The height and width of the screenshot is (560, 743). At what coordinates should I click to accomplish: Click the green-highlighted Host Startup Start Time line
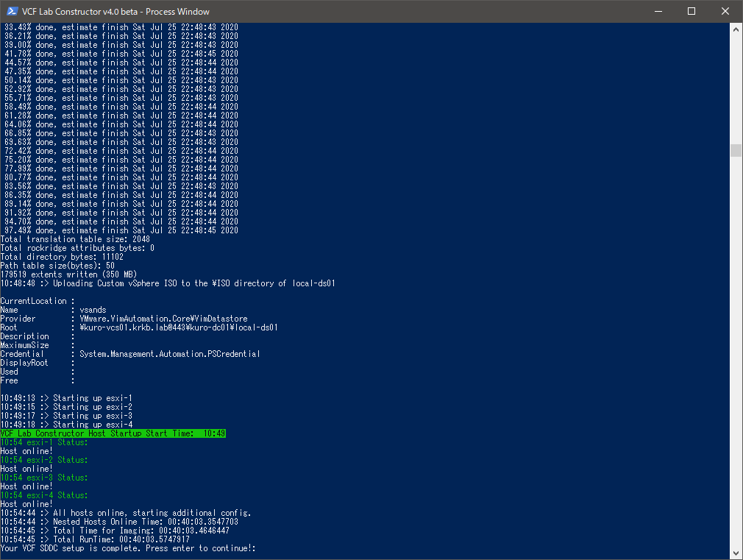pyautogui.click(x=113, y=433)
